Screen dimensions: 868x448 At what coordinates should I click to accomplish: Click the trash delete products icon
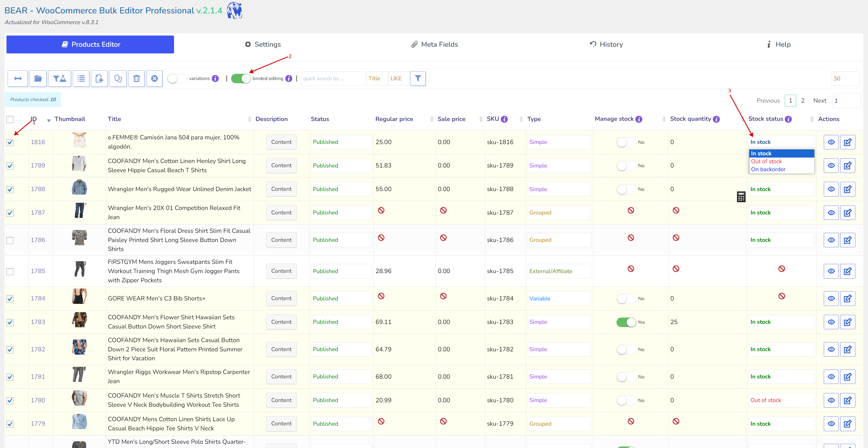pyautogui.click(x=137, y=79)
